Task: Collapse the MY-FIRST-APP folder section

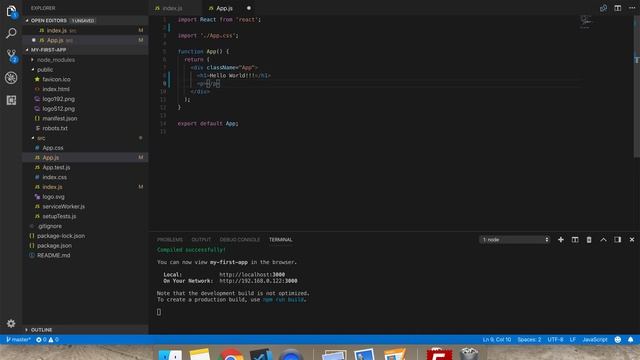Action: click(85, 50)
